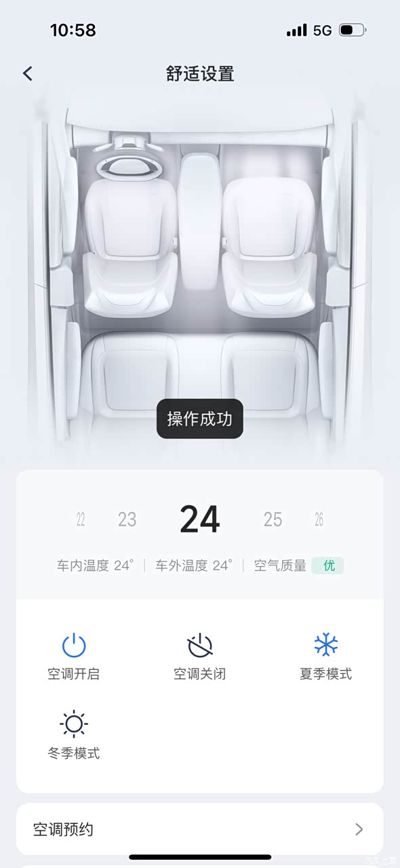This screenshot has width=400, height=868.
Task: Open the 空调预约 row
Action: pos(200,829)
